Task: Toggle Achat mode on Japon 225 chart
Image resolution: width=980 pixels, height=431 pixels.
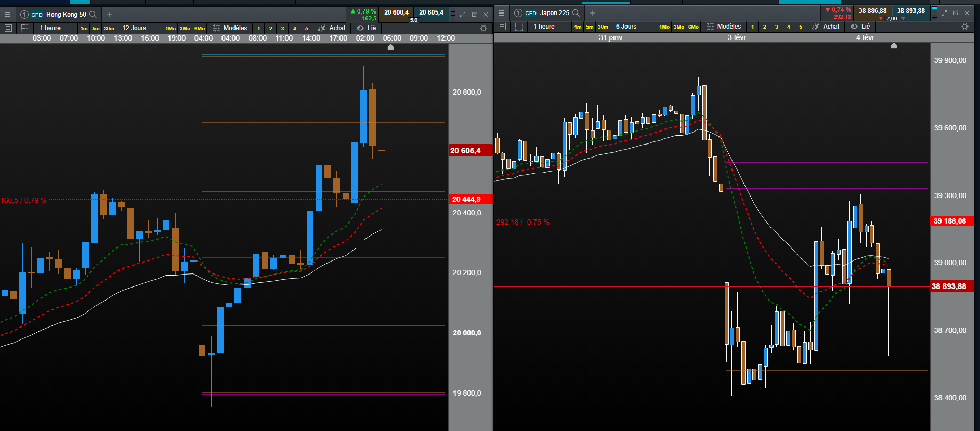Action: pyautogui.click(x=826, y=27)
